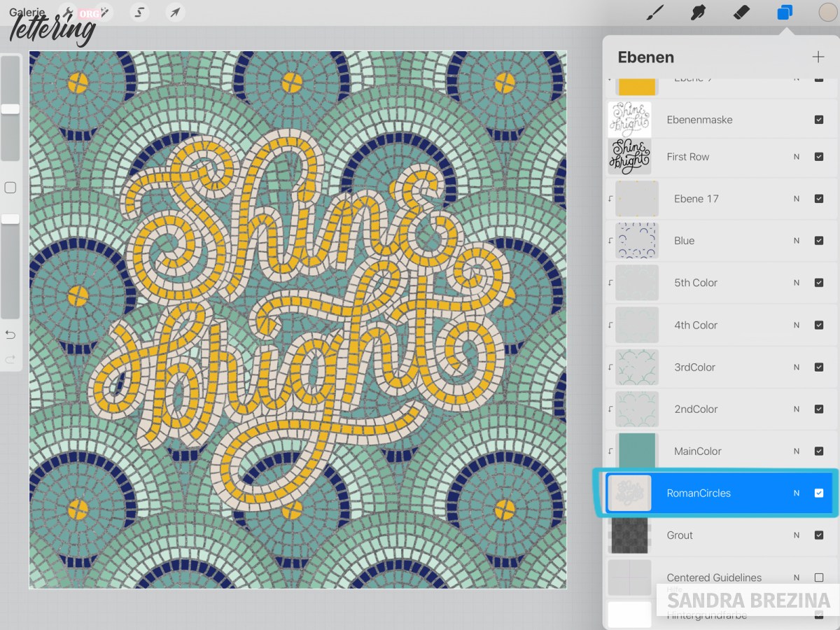
Task: Activate the Transform arrow tool
Action: point(175,12)
